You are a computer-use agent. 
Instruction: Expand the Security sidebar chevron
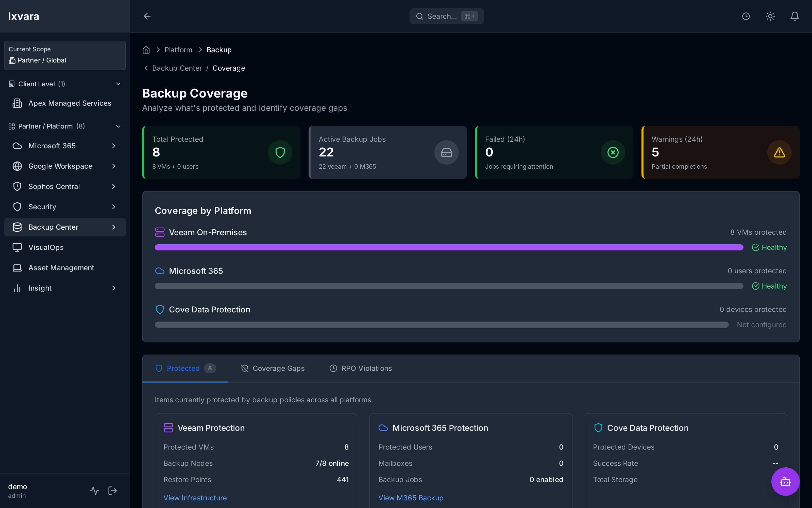pos(113,207)
